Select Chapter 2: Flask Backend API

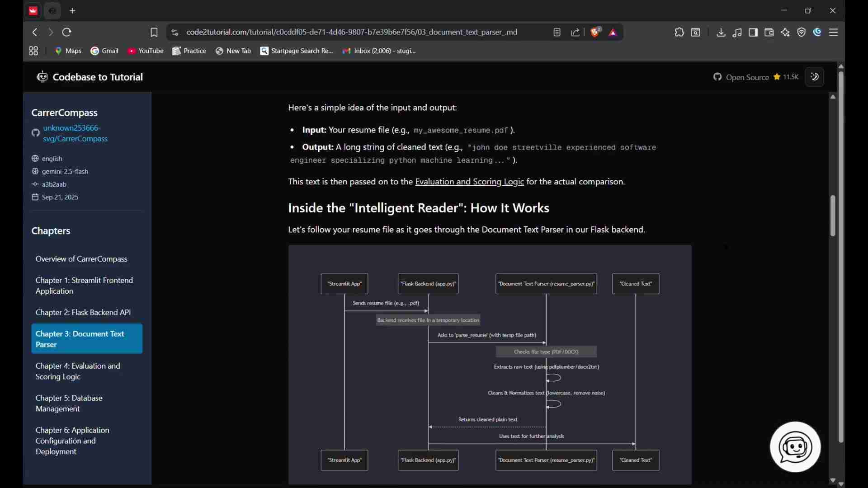83,313
